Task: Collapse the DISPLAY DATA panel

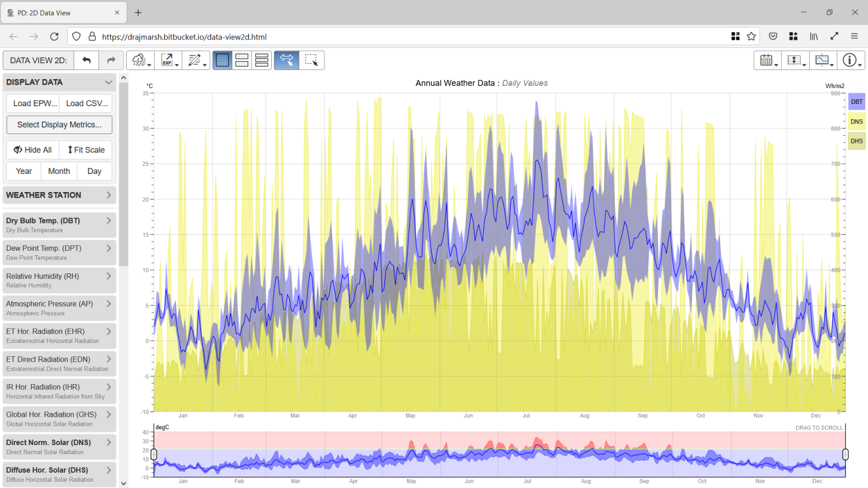Action: pyautogui.click(x=108, y=82)
